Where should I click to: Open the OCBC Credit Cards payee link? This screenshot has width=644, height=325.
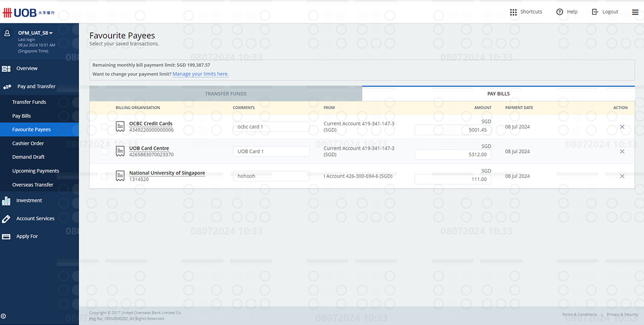[151, 124]
